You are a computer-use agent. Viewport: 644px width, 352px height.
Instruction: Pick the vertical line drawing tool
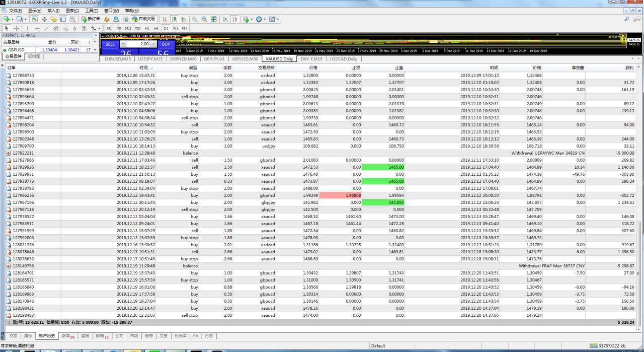(28, 28)
